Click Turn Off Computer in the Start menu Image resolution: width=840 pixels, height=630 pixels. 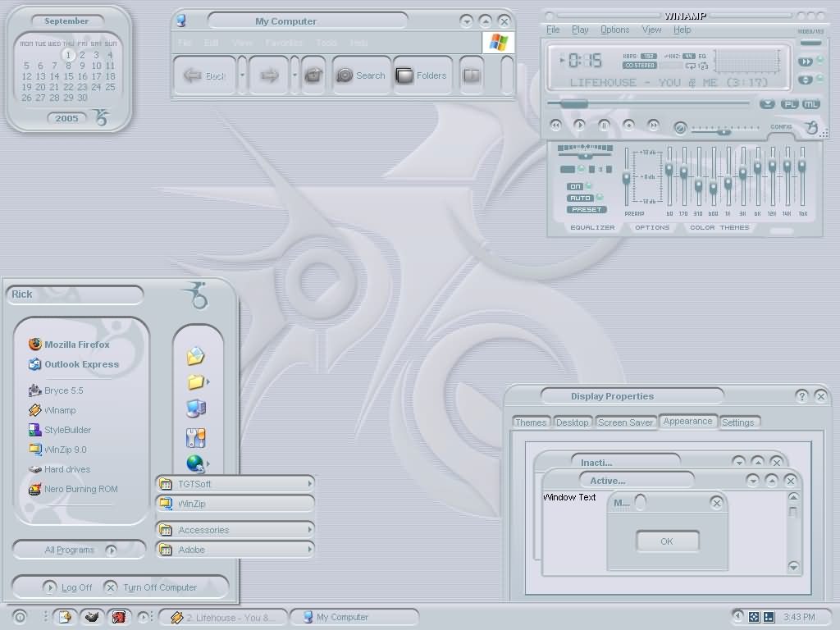[x=151, y=587]
